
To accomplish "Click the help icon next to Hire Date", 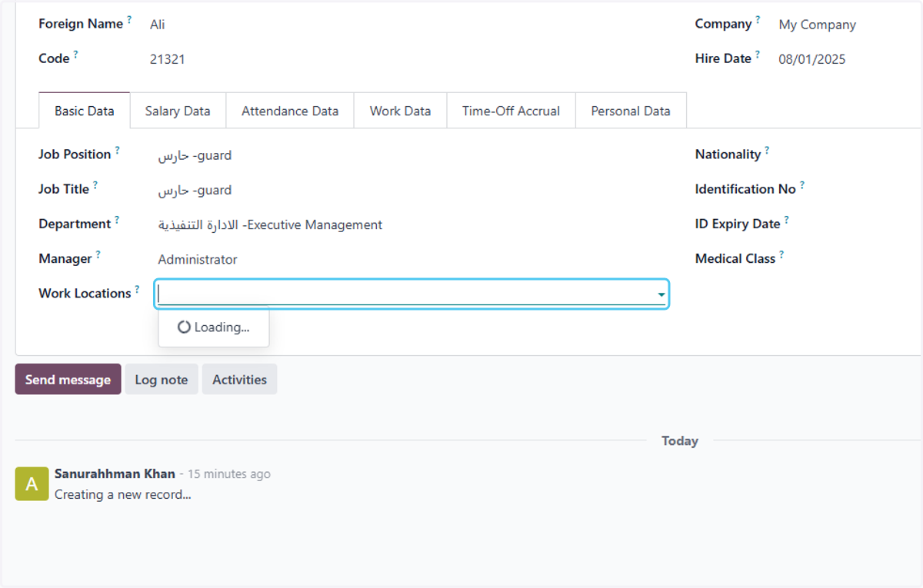I will [x=757, y=54].
